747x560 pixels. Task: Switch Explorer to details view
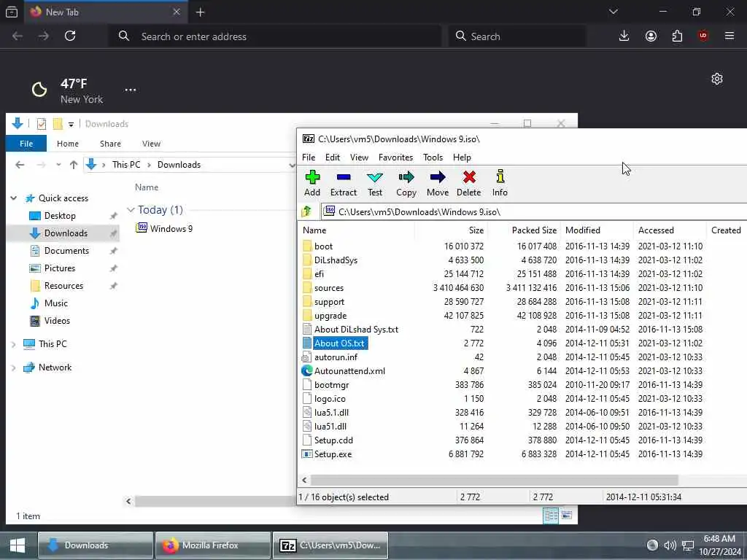tap(551, 516)
